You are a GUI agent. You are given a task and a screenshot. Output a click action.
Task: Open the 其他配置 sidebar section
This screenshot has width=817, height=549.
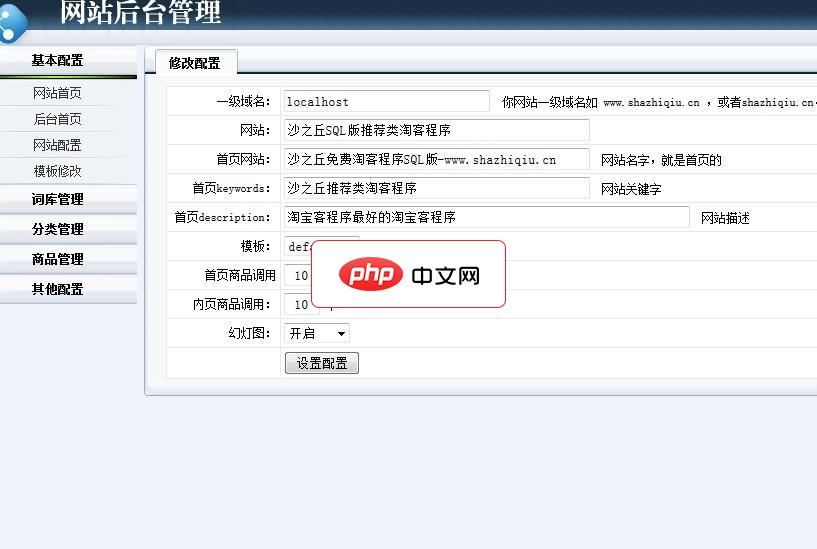coord(57,289)
